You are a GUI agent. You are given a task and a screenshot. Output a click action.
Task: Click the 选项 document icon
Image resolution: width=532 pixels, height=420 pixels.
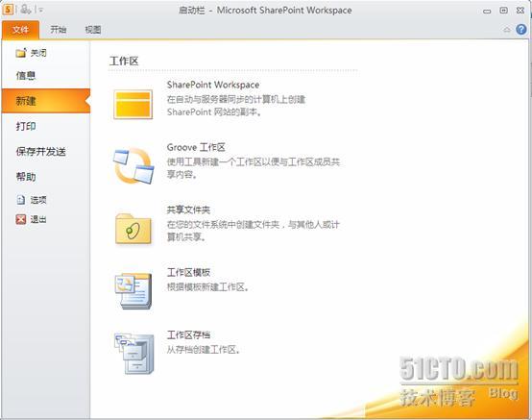21,200
